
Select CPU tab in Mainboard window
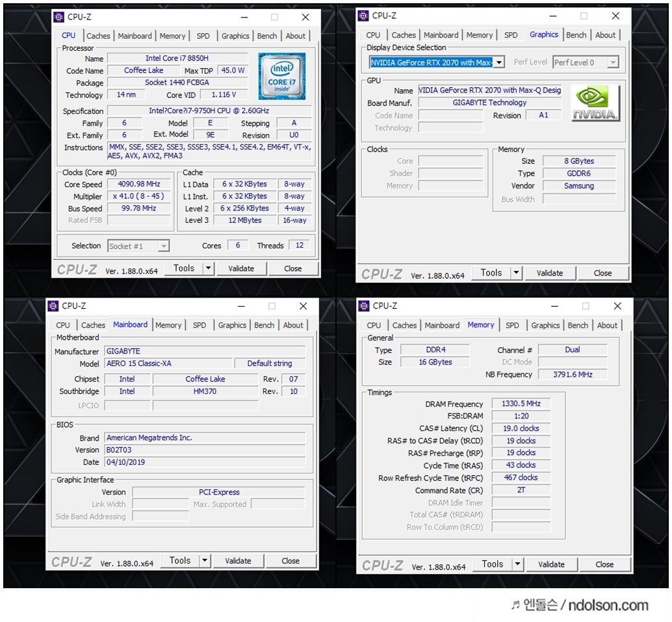(62, 326)
